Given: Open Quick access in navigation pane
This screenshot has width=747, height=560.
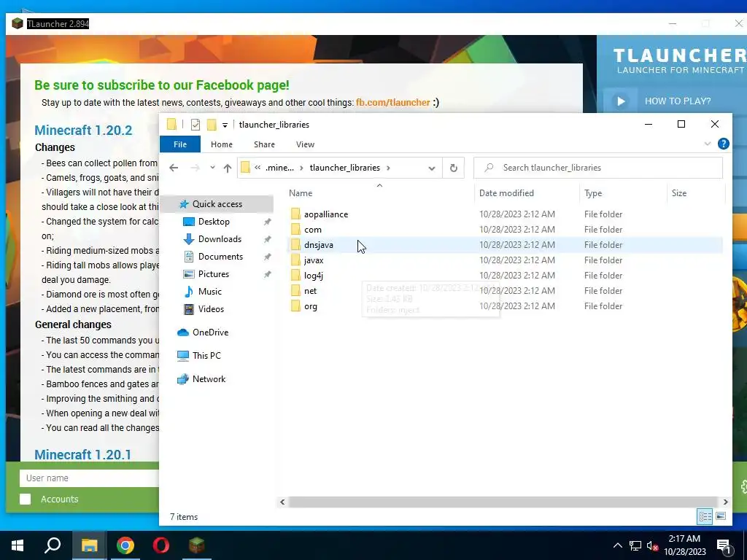Looking at the screenshot, I should [x=217, y=204].
